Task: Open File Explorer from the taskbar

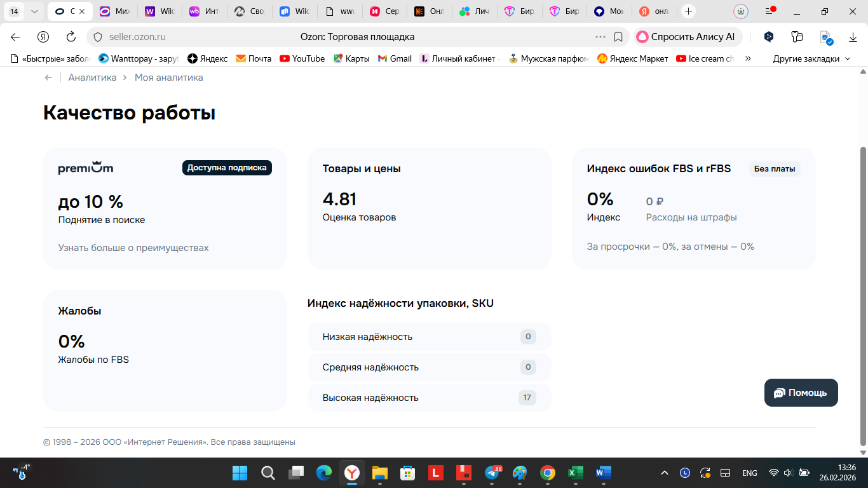Action: 380,473
